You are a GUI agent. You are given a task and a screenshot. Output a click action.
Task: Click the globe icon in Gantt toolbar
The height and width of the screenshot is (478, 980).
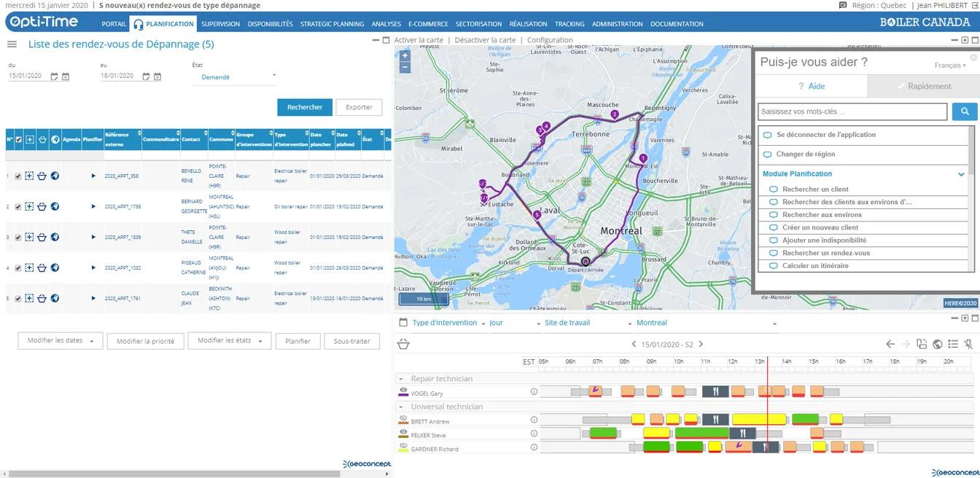click(x=938, y=344)
